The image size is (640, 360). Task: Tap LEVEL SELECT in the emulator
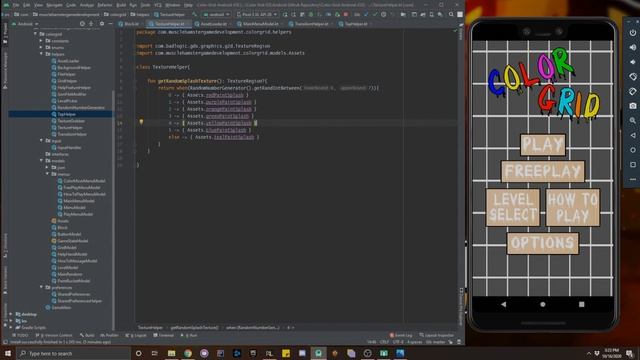513,207
